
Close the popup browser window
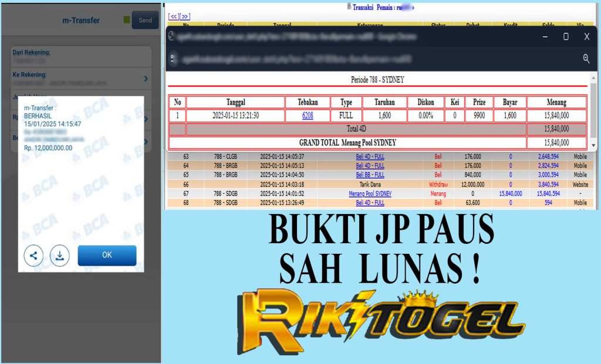click(587, 36)
